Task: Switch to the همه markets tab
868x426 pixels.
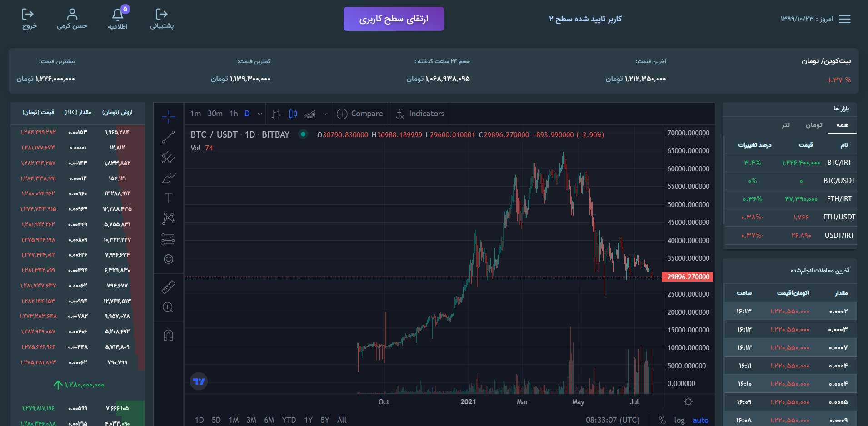Action: 842,125
